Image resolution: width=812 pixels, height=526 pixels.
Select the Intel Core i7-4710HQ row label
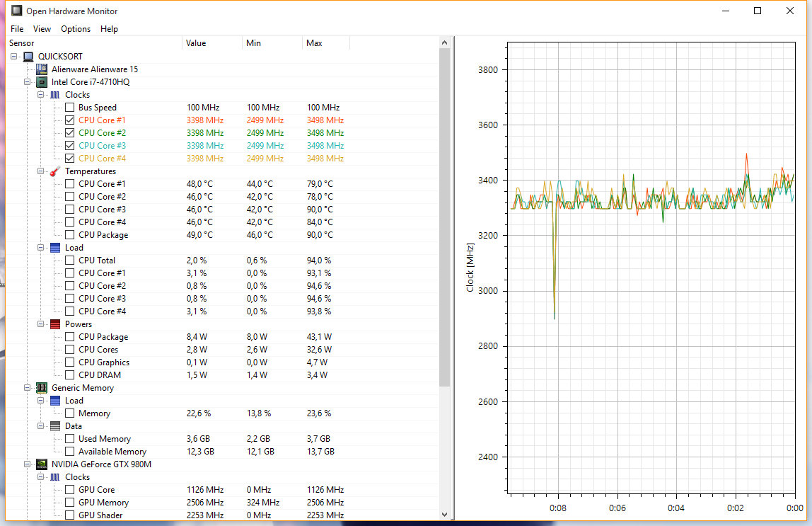91,82
